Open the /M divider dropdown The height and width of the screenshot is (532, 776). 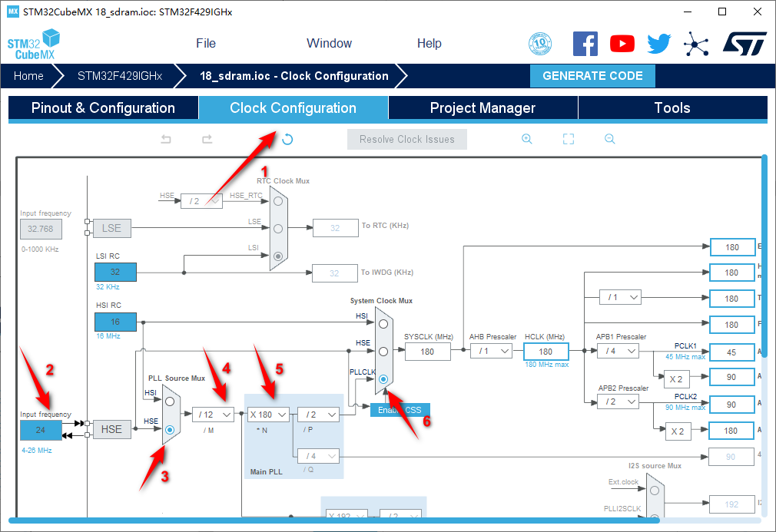coord(213,414)
